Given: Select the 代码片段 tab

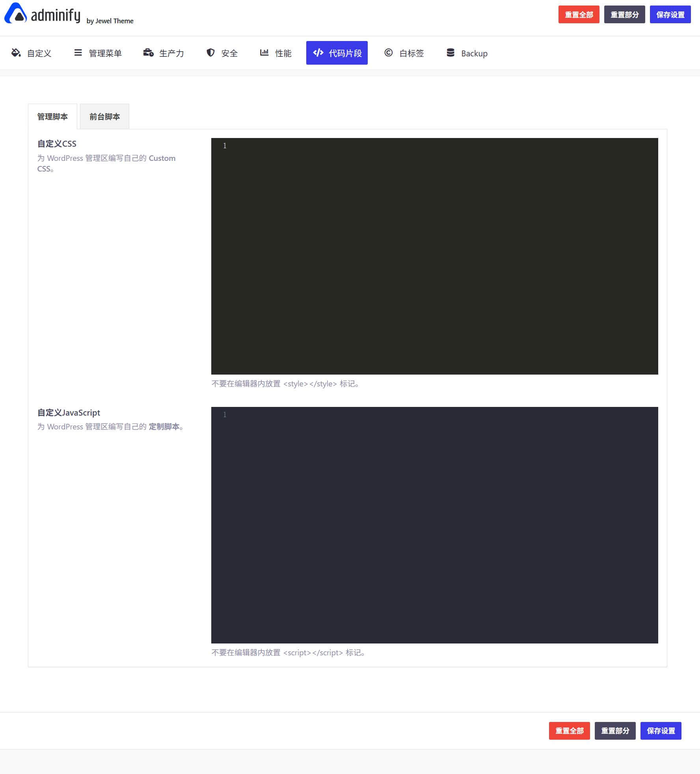Looking at the screenshot, I should (337, 53).
